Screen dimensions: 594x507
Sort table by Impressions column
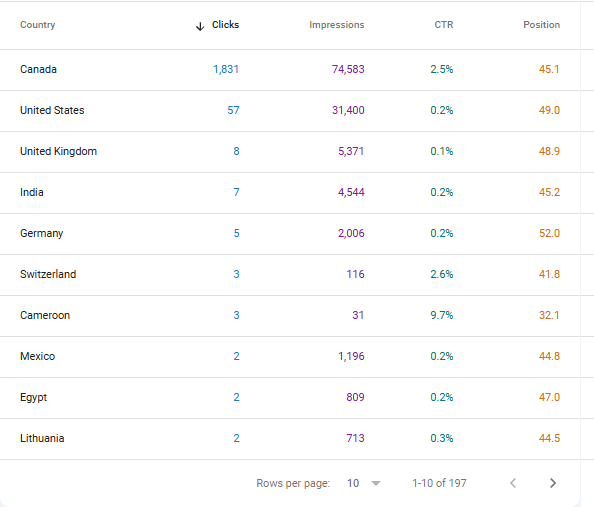(336, 25)
